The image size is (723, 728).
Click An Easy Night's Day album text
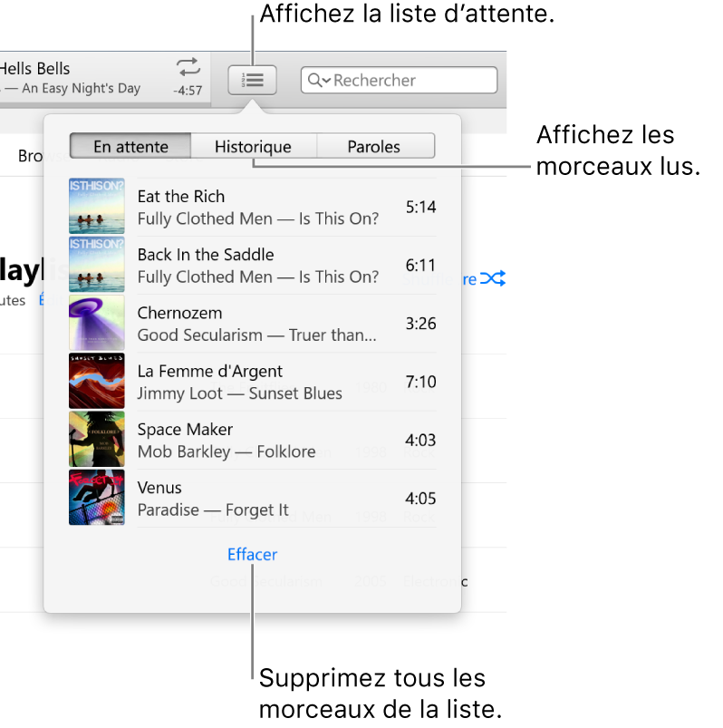(x=81, y=88)
